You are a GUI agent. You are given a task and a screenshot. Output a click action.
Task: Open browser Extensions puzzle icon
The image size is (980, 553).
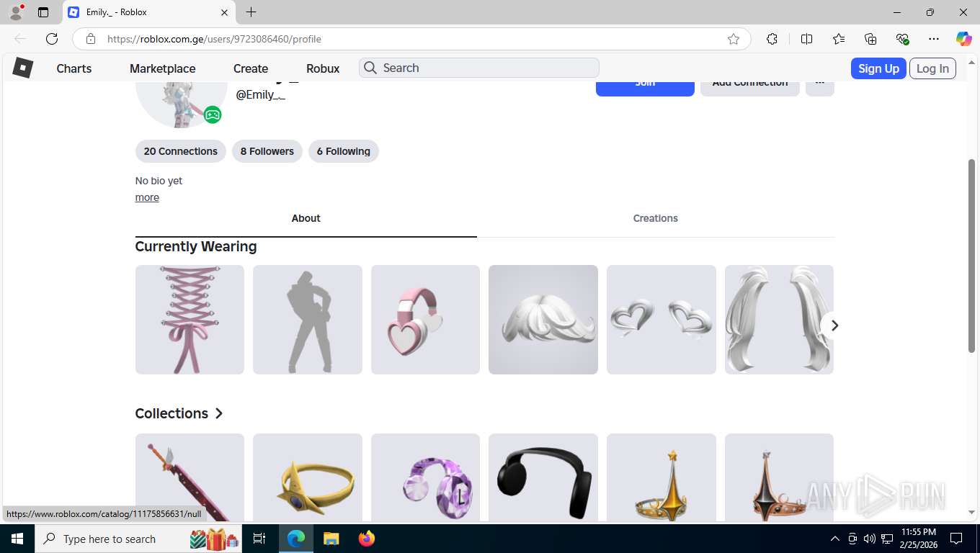click(x=772, y=39)
